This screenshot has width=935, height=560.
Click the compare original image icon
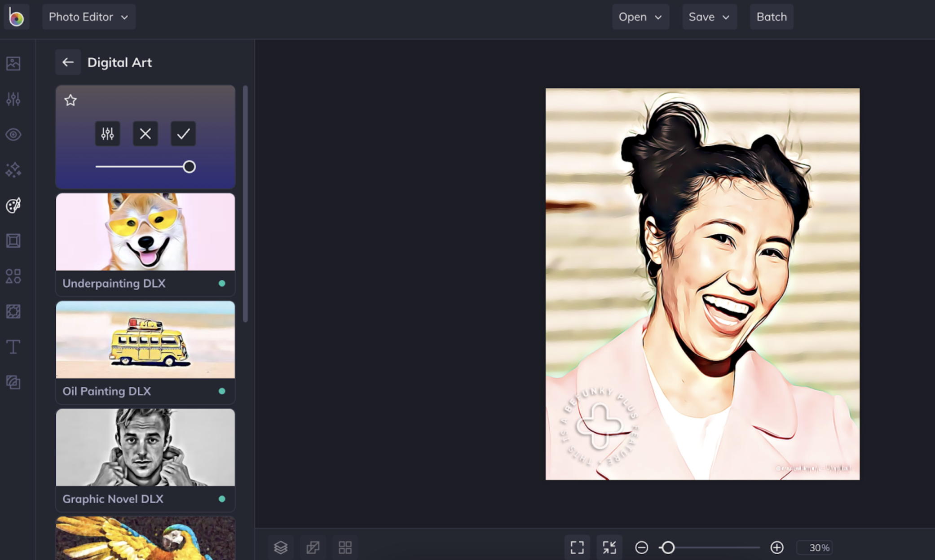pyautogui.click(x=313, y=547)
